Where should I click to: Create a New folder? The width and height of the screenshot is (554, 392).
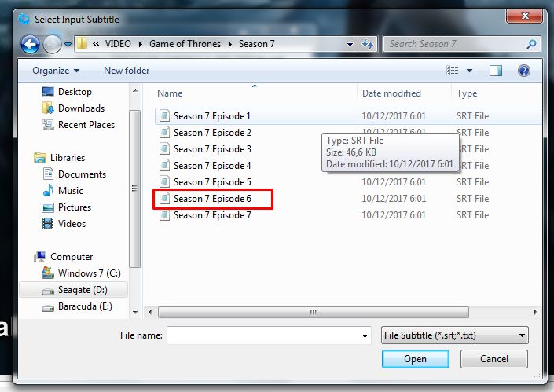(127, 71)
